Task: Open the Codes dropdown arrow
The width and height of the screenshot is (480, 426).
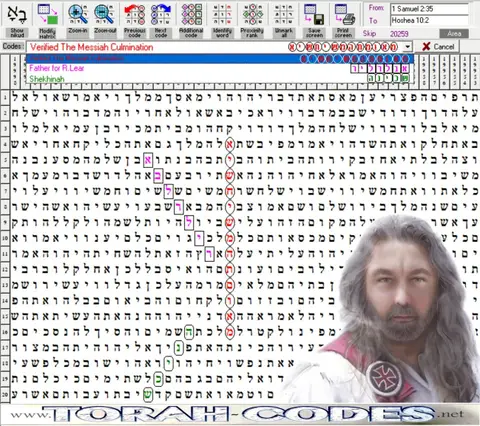Action: pyautogui.click(x=408, y=47)
